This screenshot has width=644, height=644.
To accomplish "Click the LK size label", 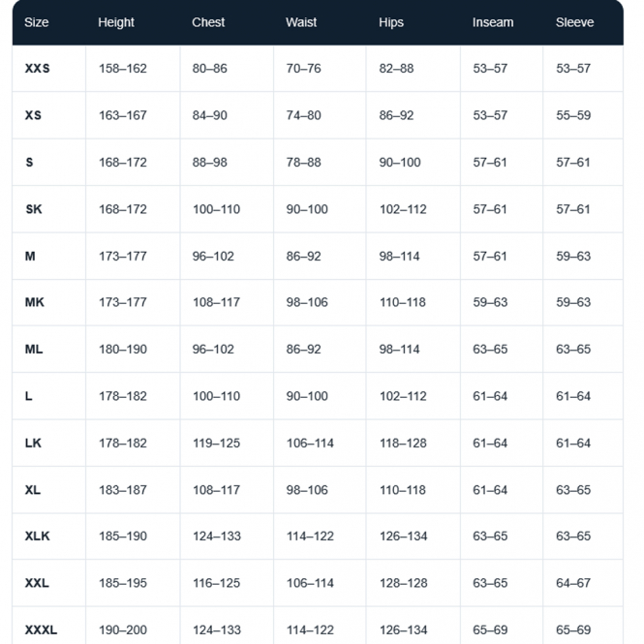I will (33, 443).
